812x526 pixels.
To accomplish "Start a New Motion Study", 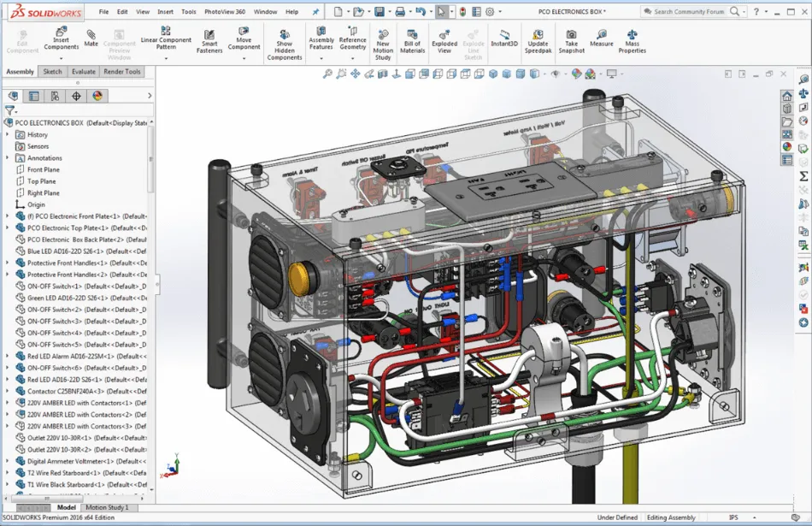I will pos(383,45).
